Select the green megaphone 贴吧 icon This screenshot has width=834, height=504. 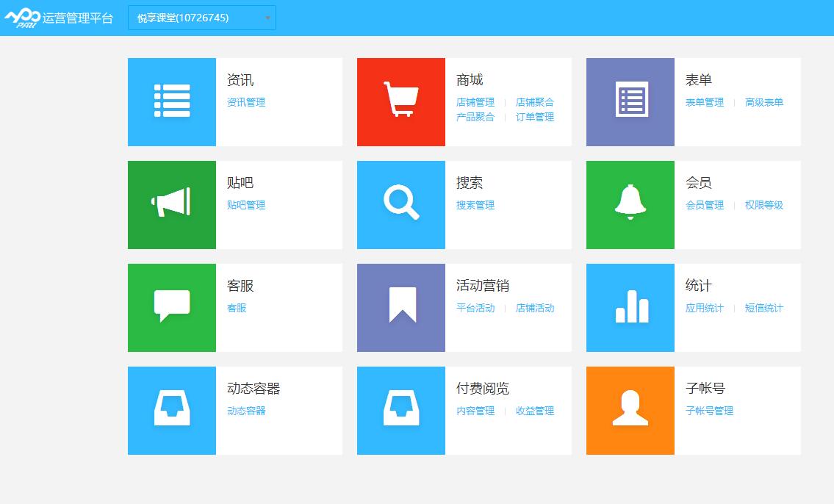pos(172,204)
